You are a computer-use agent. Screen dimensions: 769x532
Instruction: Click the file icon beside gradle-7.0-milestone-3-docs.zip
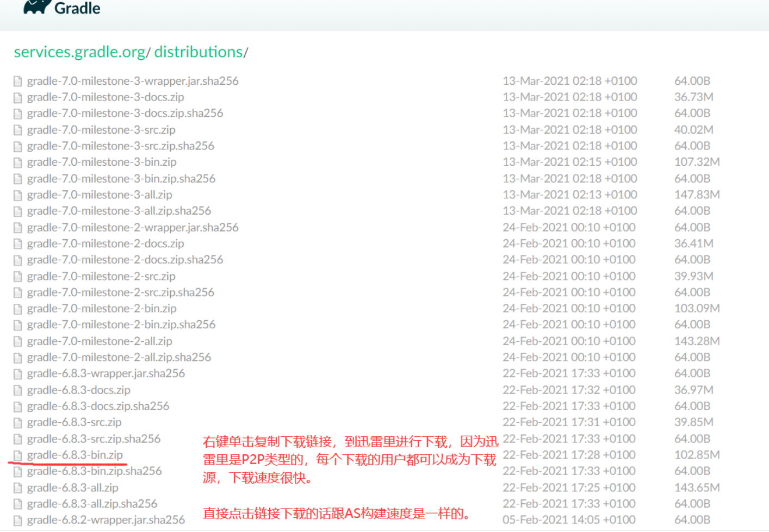click(17, 97)
